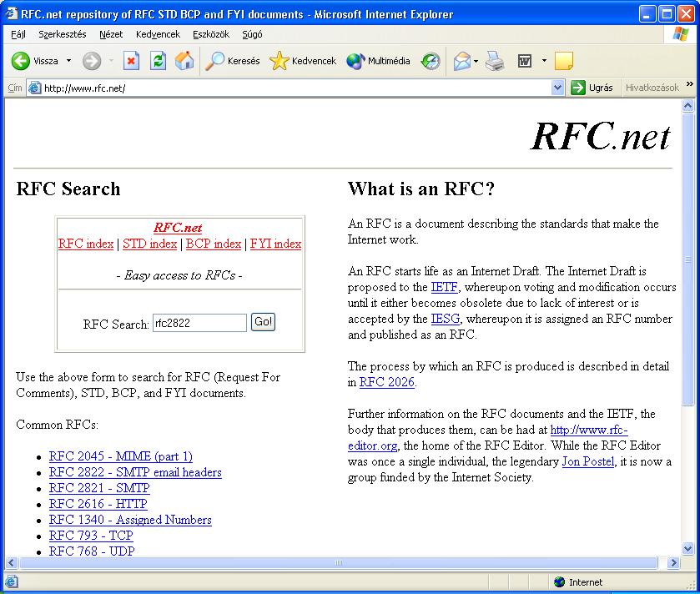Click the Windows flag logo
The height and width of the screenshot is (594, 700).
680,34
